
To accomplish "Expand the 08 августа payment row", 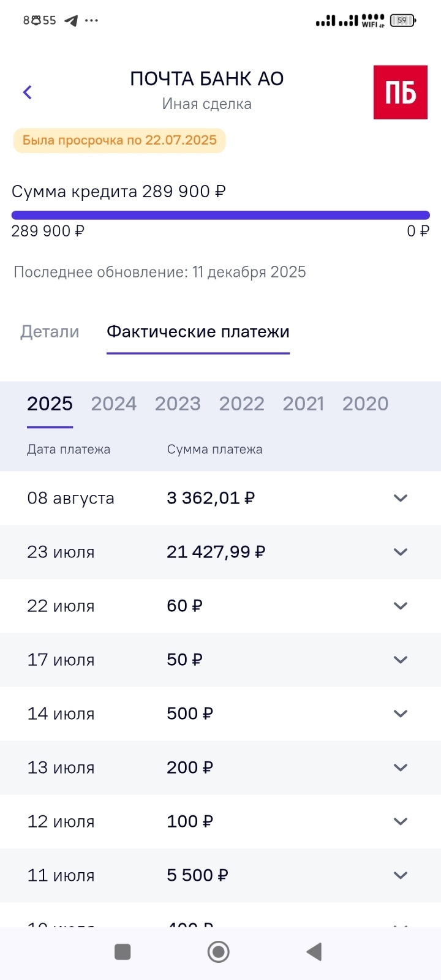I will point(400,498).
